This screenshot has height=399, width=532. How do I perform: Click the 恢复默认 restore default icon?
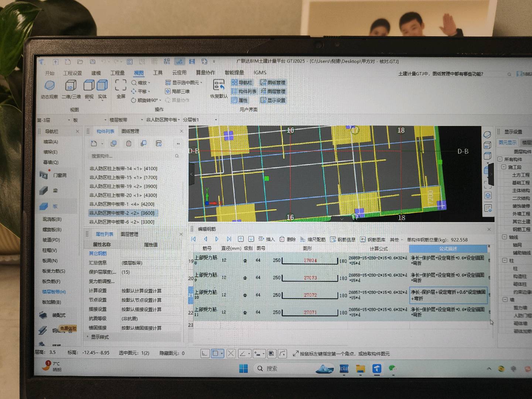pos(219,85)
